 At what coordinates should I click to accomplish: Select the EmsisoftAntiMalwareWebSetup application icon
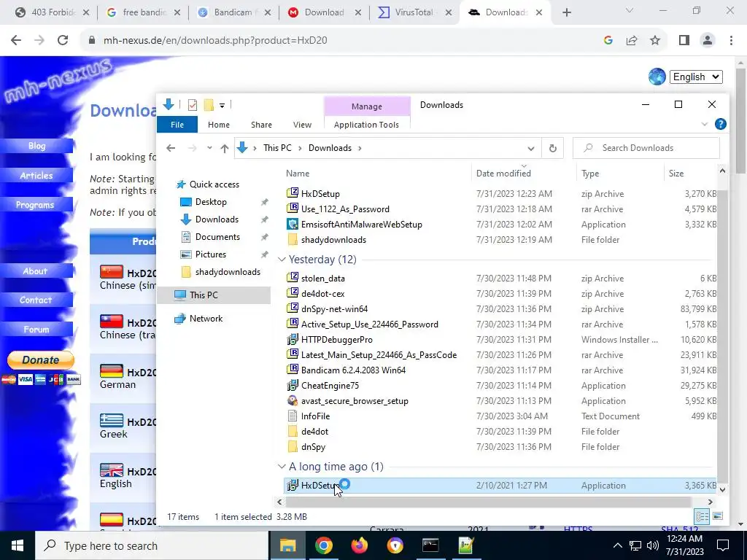(x=292, y=224)
